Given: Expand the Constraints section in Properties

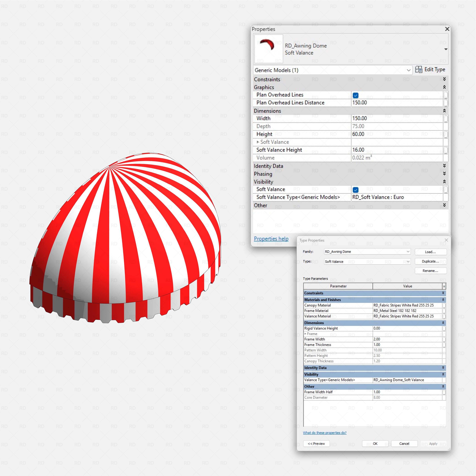Looking at the screenshot, I should (444, 79).
